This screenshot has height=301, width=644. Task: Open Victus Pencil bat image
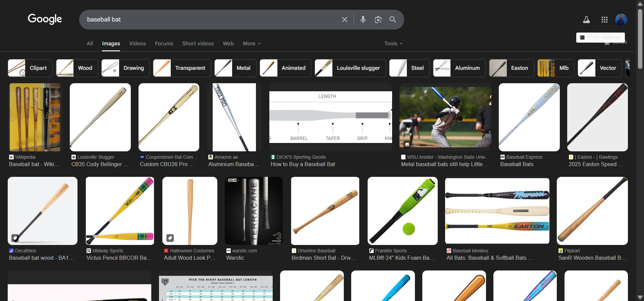120,211
